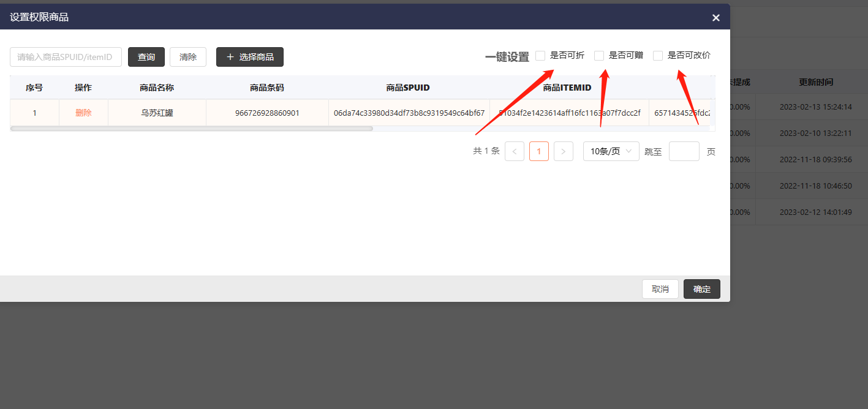Close the 设置权限商品 dialog with X

point(715,18)
